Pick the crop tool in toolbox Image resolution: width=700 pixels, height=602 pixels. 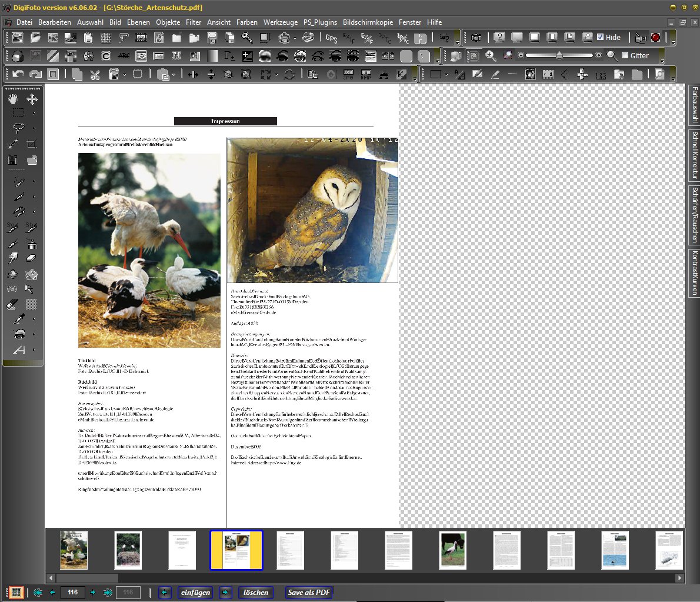32,144
